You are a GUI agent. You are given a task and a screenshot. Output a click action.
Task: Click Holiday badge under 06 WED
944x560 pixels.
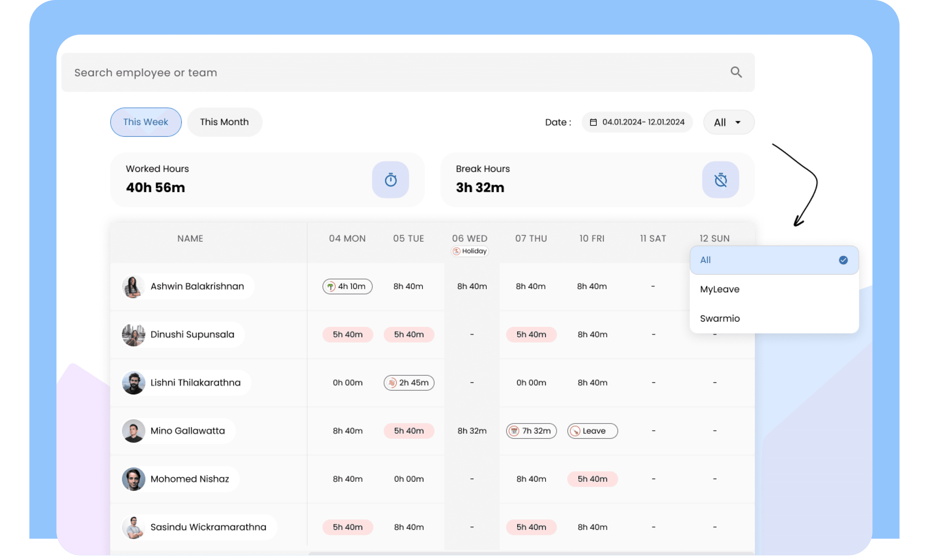[470, 251]
